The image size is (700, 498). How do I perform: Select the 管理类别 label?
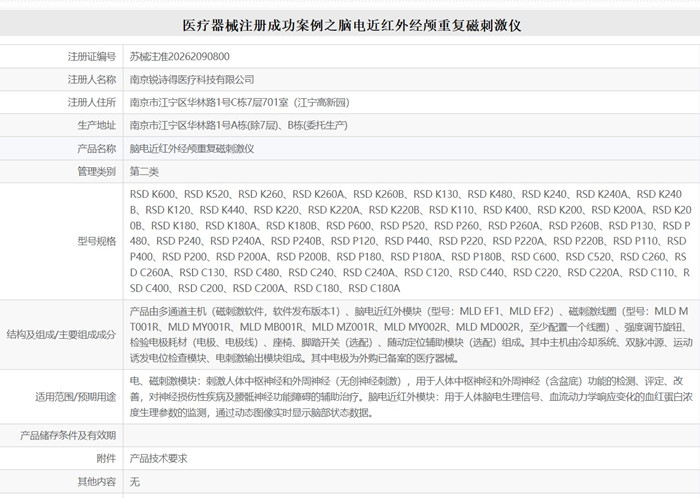pos(96,171)
